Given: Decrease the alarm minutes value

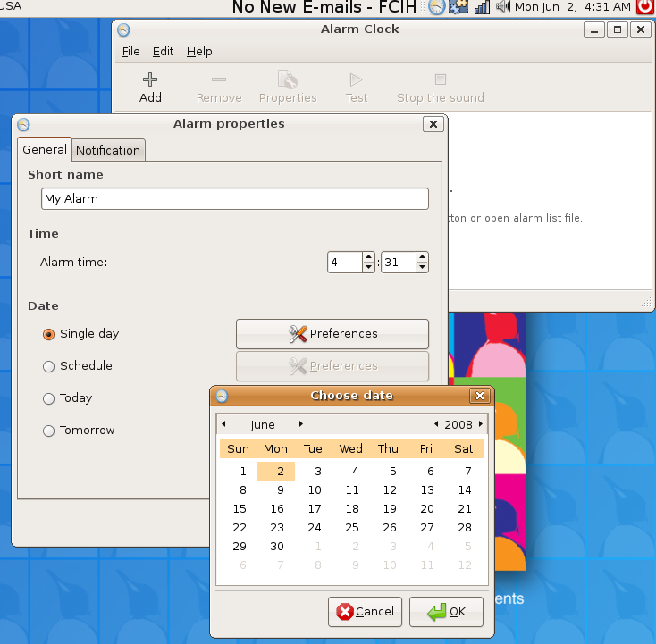Looking at the screenshot, I should (422, 268).
